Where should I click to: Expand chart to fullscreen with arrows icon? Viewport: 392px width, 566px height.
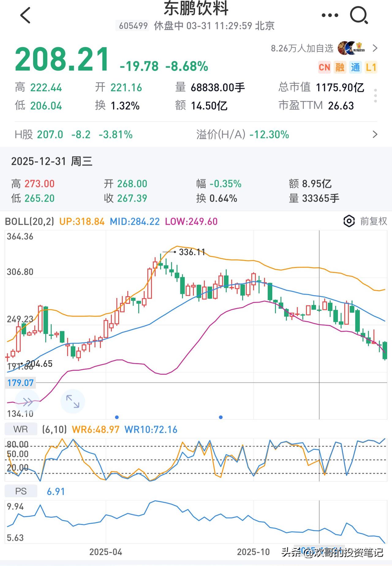(73, 401)
